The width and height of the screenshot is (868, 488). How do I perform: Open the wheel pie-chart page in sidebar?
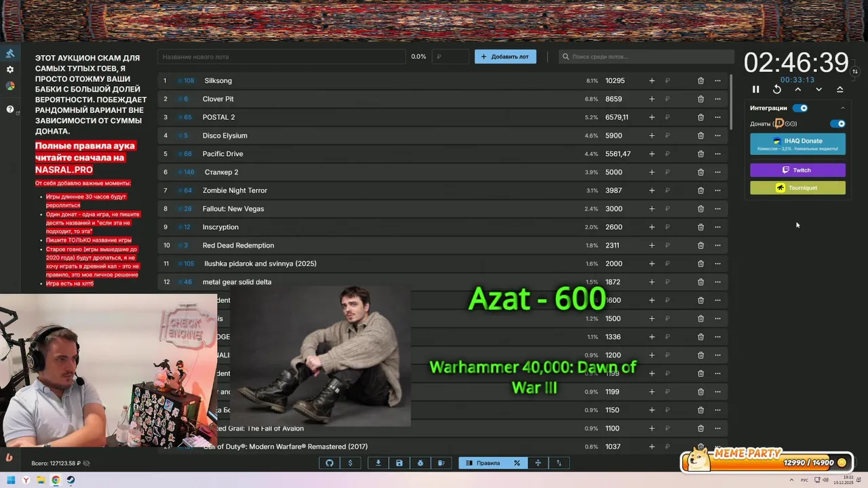pos(10,86)
